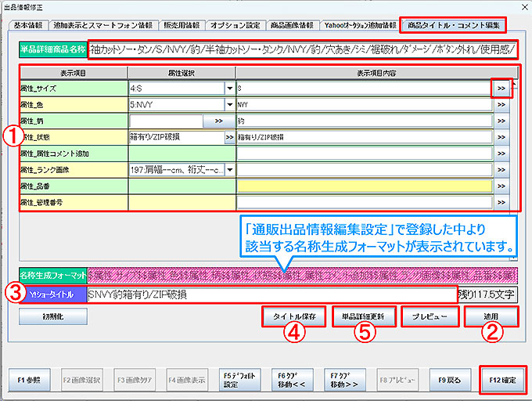The image size is (532, 401).
Task: Click >> at end of 属性_サイズ row
Action: [501, 89]
